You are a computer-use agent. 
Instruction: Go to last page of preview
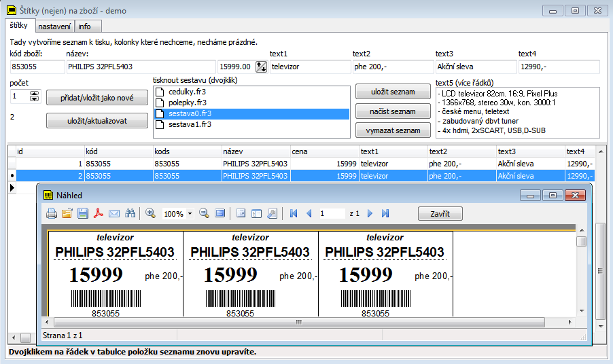tap(385, 213)
